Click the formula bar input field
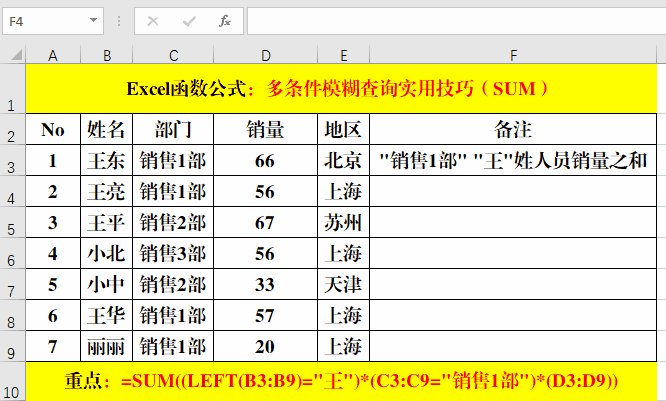Viewport: 666px width, 401px height. [x=457, y=21]
